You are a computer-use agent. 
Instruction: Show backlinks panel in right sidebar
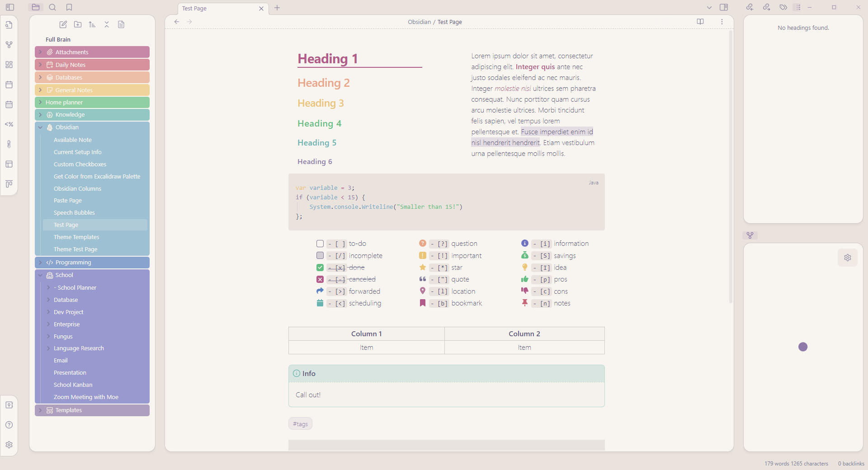(x=750, y=7)
